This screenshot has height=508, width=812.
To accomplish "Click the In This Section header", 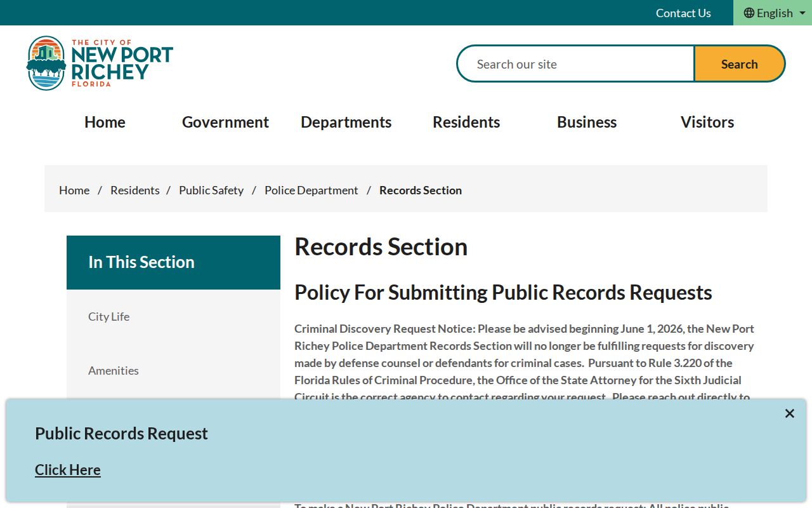I will [x=173, y=262].
